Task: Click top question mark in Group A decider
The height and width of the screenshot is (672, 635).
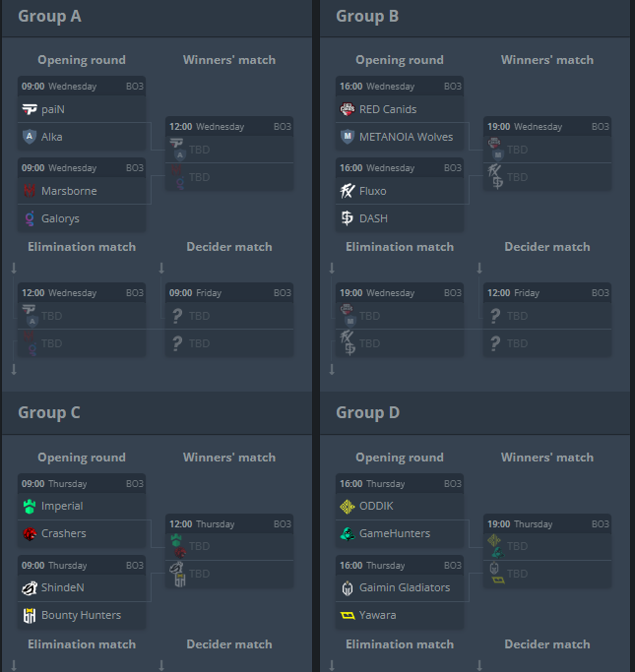Action: [177, 316]
